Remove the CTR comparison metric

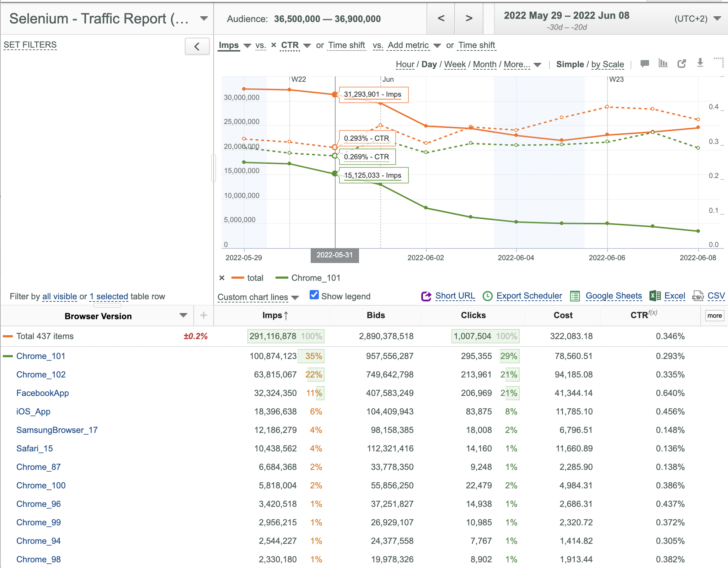(x=273, y=45)
